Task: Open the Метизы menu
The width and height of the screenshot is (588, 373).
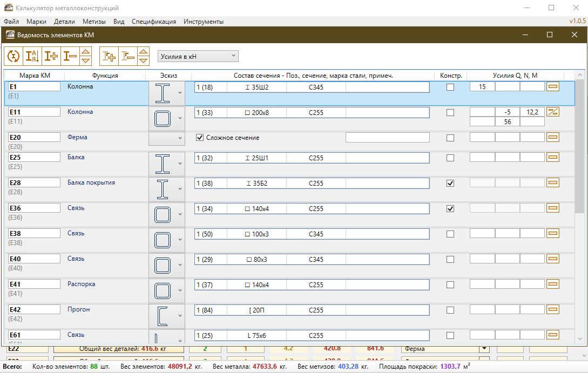Action: click(x=94, y=22)
